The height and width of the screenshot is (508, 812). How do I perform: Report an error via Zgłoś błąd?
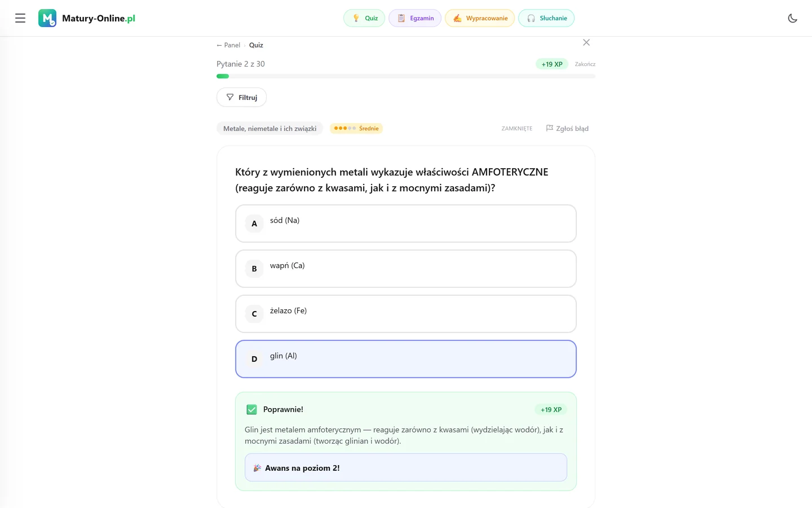click(x=567, y=129)
